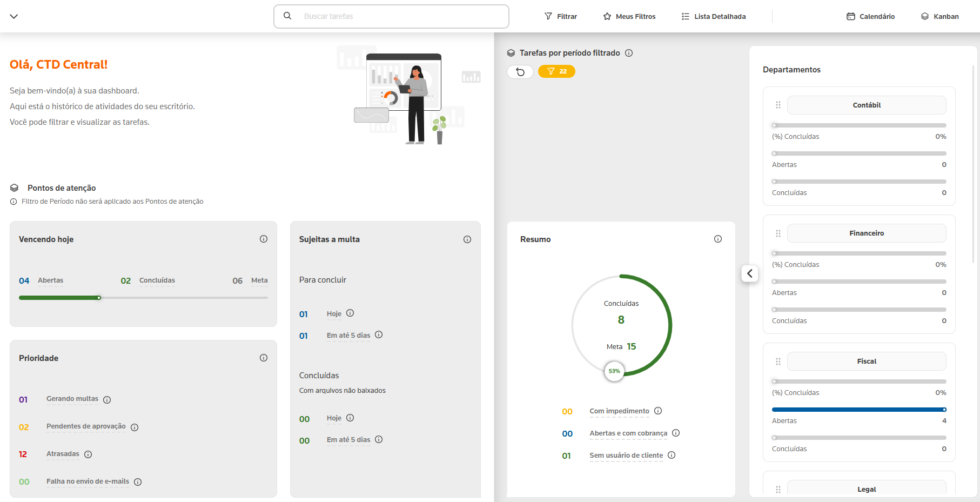
Task: Click the dashboard illustration of woman presenting
Action: [409, 96]
